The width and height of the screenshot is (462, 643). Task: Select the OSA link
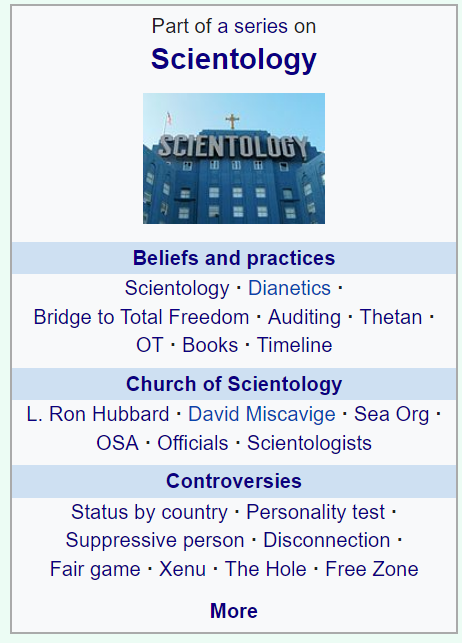pyautogui.click(x=117, y=443)
